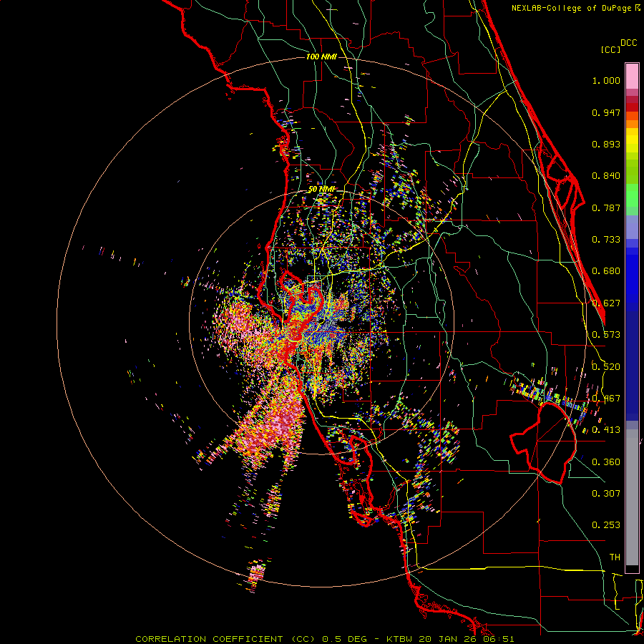Screen dimensions: 644x644
Task: Select the 0.253 legend value
Action: (x=606, y=525)
